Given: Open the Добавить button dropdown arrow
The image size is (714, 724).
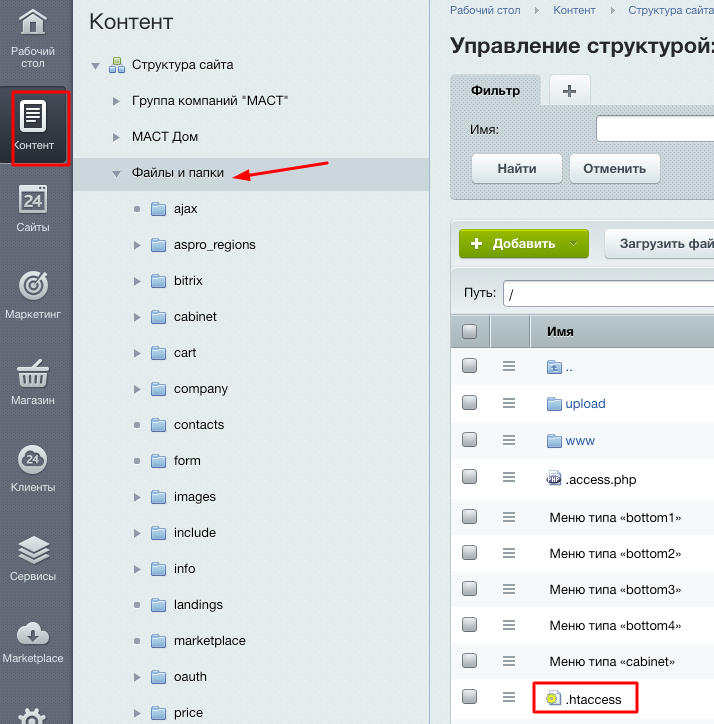Looking at the screenshot, I should [574, 244].
